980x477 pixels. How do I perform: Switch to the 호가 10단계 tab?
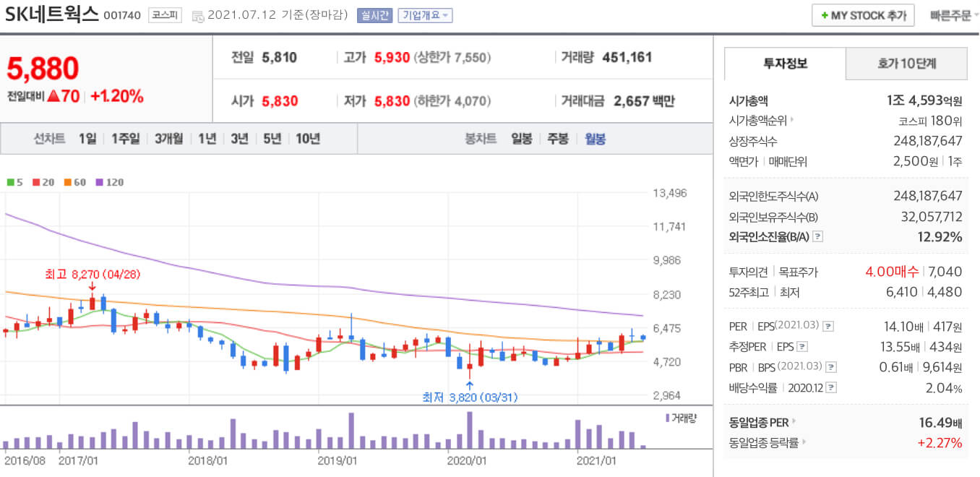click(x=907, y=64)
